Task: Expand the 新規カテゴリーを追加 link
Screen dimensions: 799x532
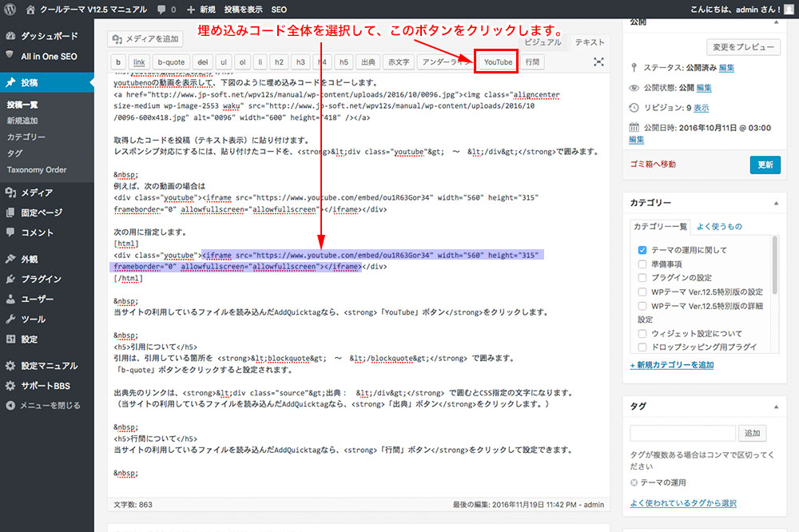Action: point(672,365)
